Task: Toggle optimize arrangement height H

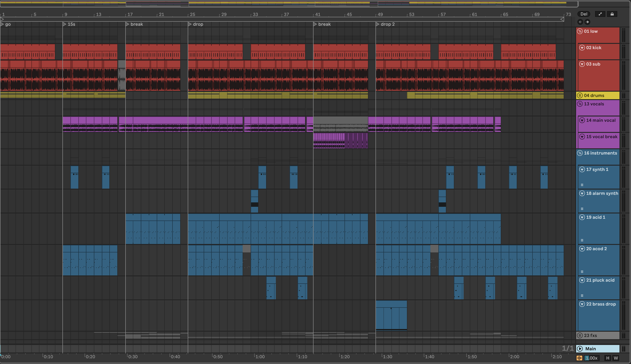Action: [x=608, y=358]
